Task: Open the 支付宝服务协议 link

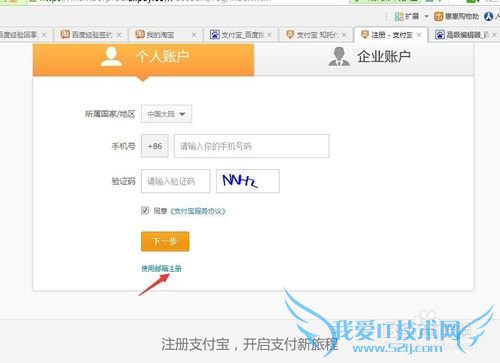Action: (x=198, y=211)
